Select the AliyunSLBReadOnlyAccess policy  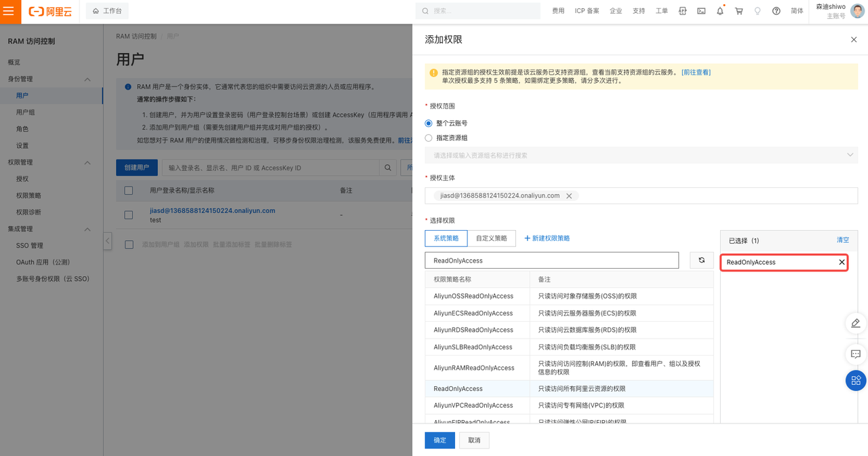tap(569, 347)
